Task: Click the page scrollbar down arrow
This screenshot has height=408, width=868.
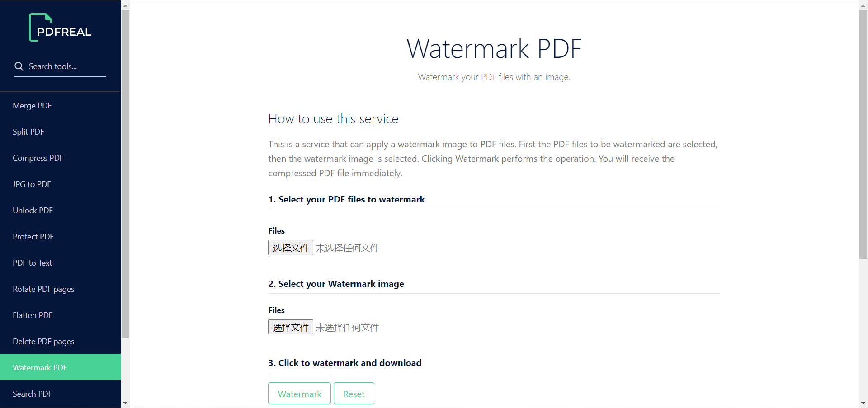Action: point(863,403)
